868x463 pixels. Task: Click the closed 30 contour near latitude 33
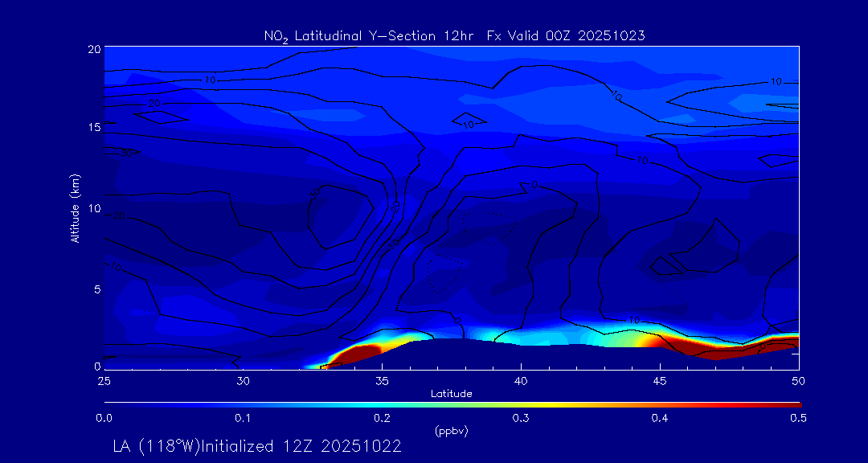(339, 216)
